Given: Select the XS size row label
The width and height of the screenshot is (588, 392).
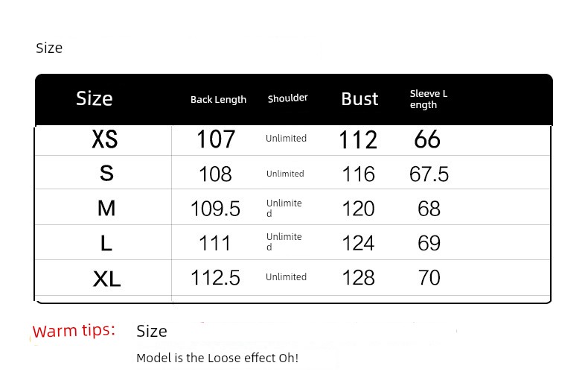Looking at the screenshot, I should pyautogui.click(x=105, y=139).
